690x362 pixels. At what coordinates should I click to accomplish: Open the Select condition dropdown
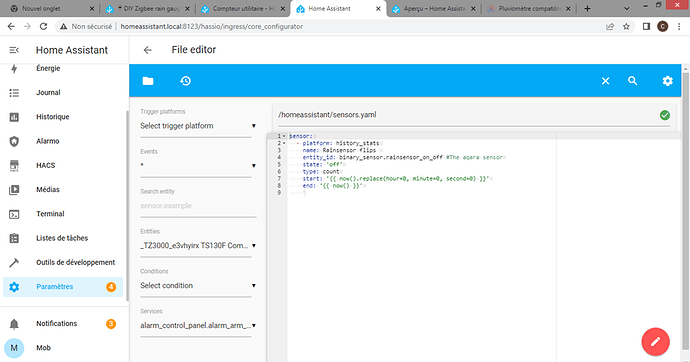pyautogui.click(x=198, y=285)
